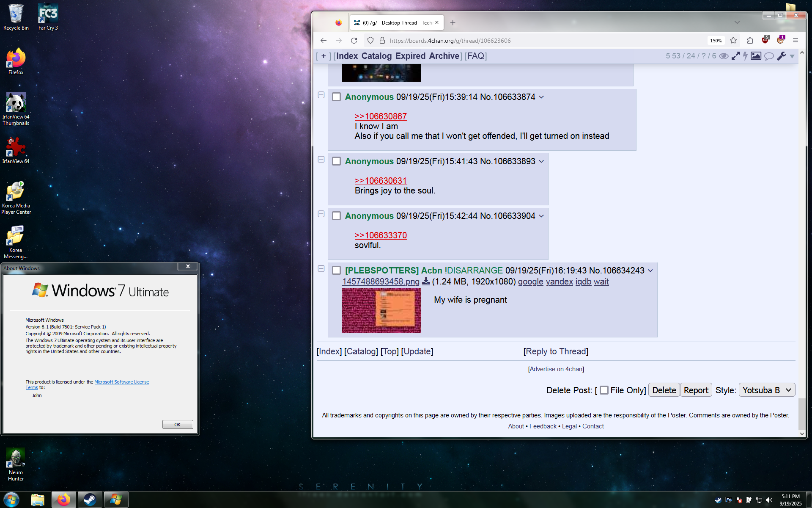Viewport: 812px width, 508px height.
Task: Open the Catalog link in top navigation
Action: (376, 56)
